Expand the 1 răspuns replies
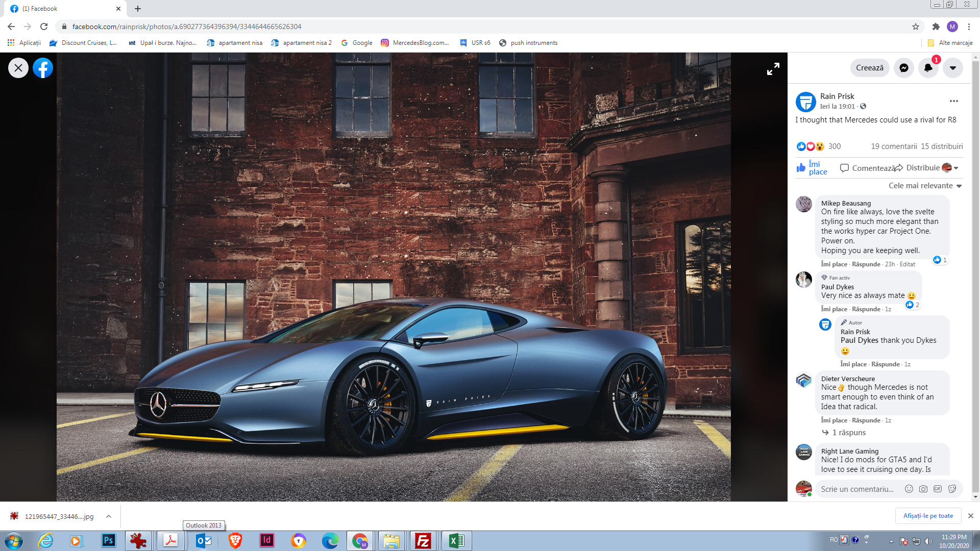This screenshot has width=980, height=551. point(844,433)
